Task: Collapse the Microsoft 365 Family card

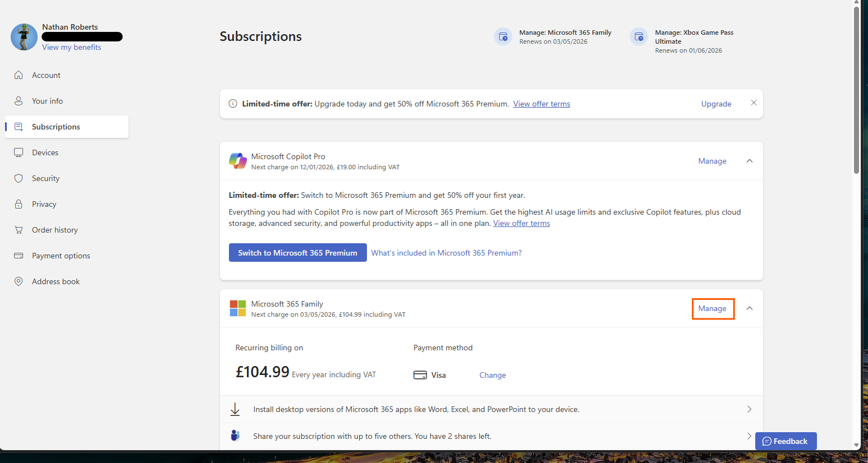Action: pos(749,308)
